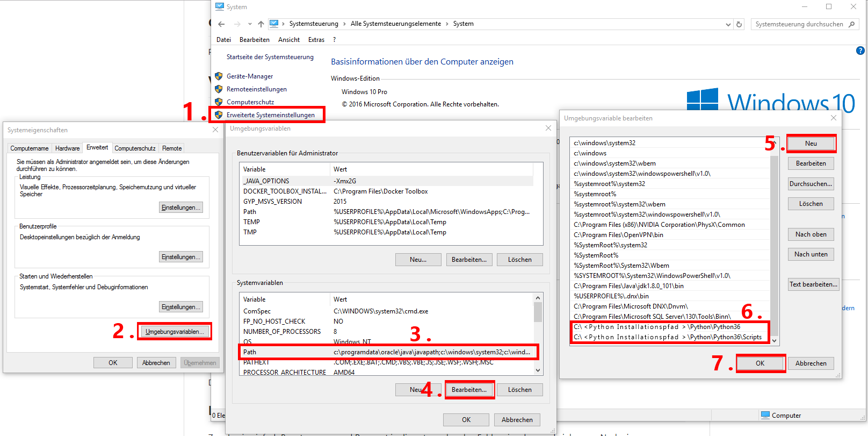The image size is (868, 436).
Task: Select GYP_MSVS_VERSION user variable row
Action: point(387,202)
